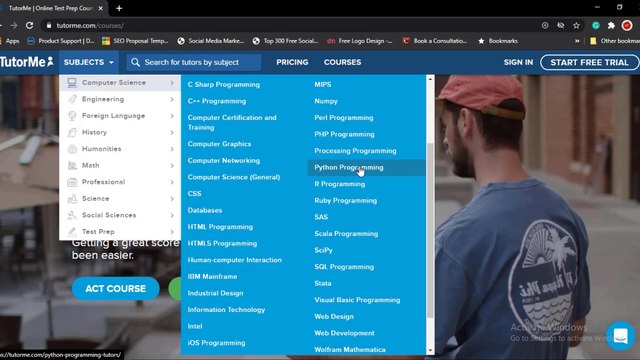The height and width of the screenshot is (360, 640).
Task: Open the SUBJECTS dropdown
Action: click(x=89, y=62)
